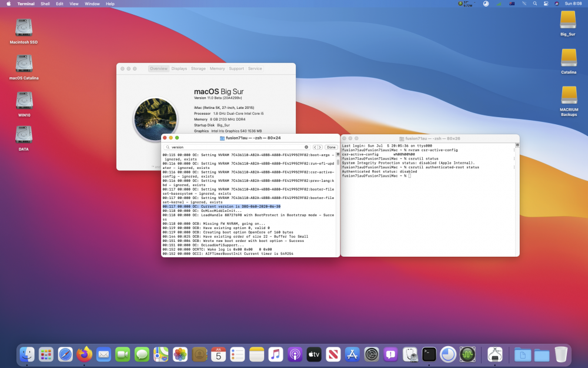
Task: Open Finder in the Dock
Action: pyautogui.click(x=27, y=354)
